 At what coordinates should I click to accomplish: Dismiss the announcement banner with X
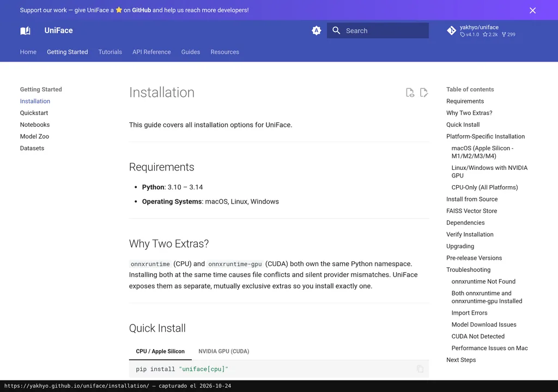click(x=532, y=10)
